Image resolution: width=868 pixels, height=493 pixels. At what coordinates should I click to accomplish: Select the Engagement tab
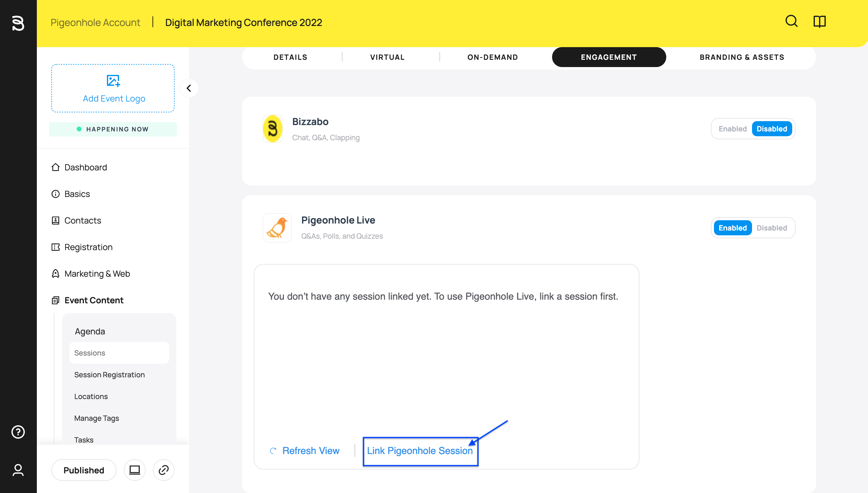point(609,57)
